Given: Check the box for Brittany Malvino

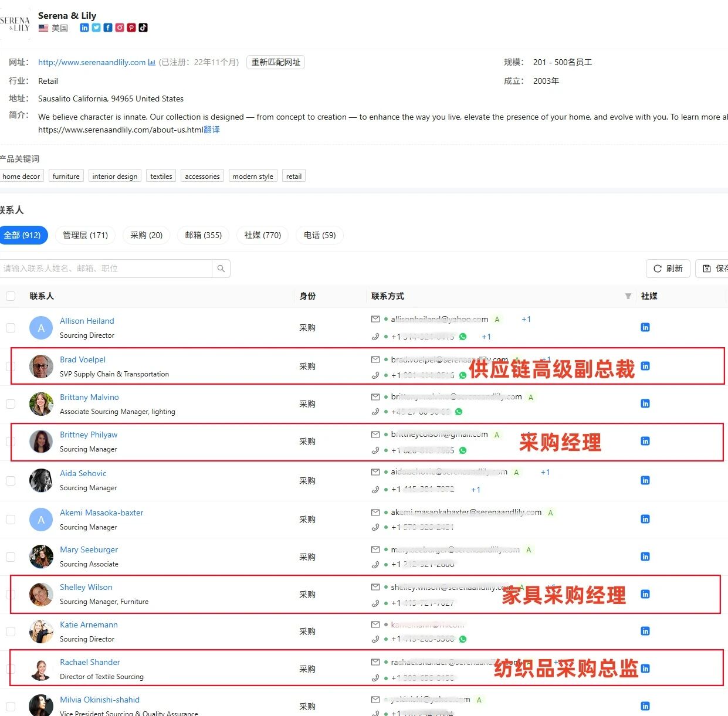Looking at the screenshot, I should [x=11, y=404].
